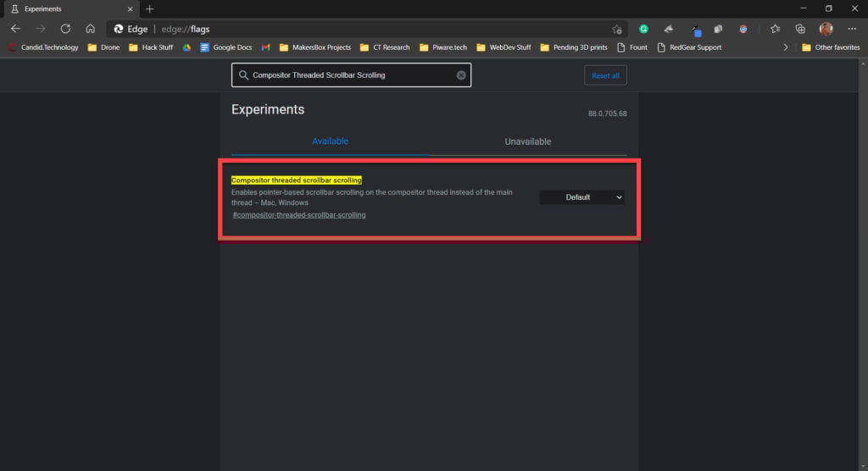Open Settings and more menu
868x471 pixels.
tap(852, 29)
